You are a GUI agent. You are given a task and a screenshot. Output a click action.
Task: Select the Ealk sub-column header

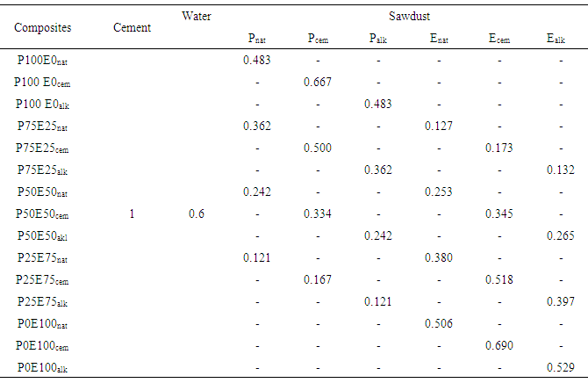coord(556,39)
